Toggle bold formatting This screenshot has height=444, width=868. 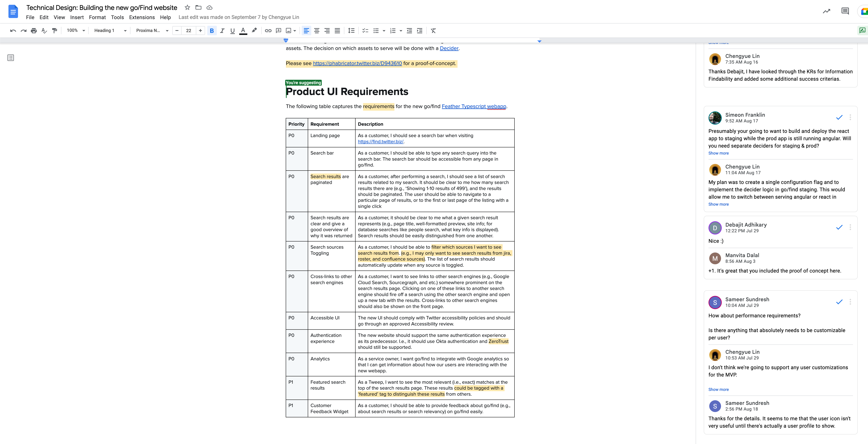[x=212, y=31]
